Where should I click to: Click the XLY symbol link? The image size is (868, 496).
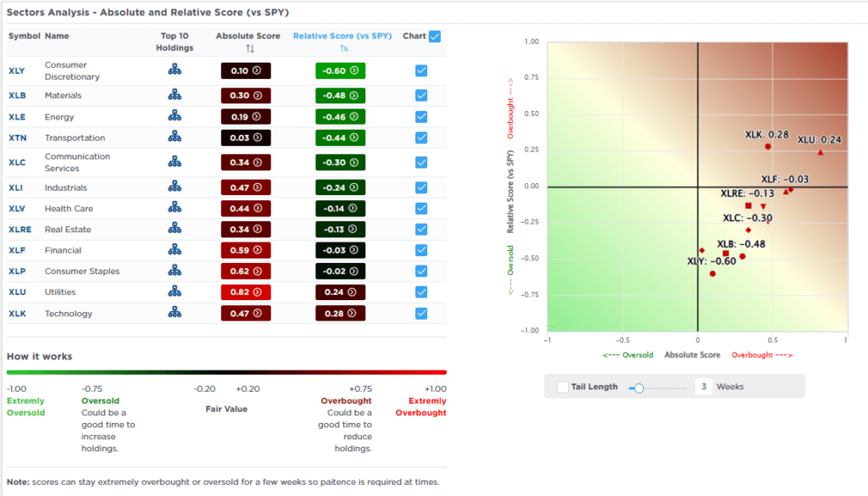[x=17, y=71]
